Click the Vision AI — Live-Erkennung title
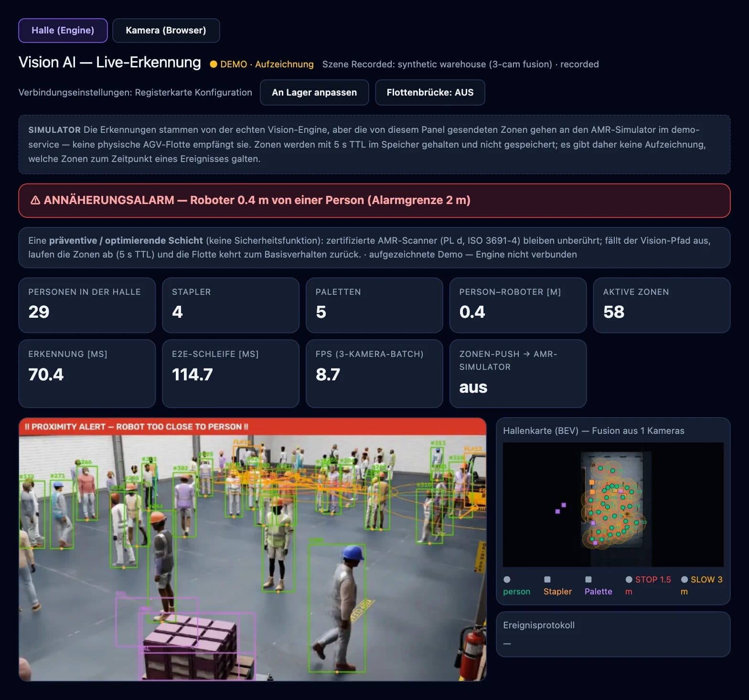This screenshot has width=749, height=700. 110,62
